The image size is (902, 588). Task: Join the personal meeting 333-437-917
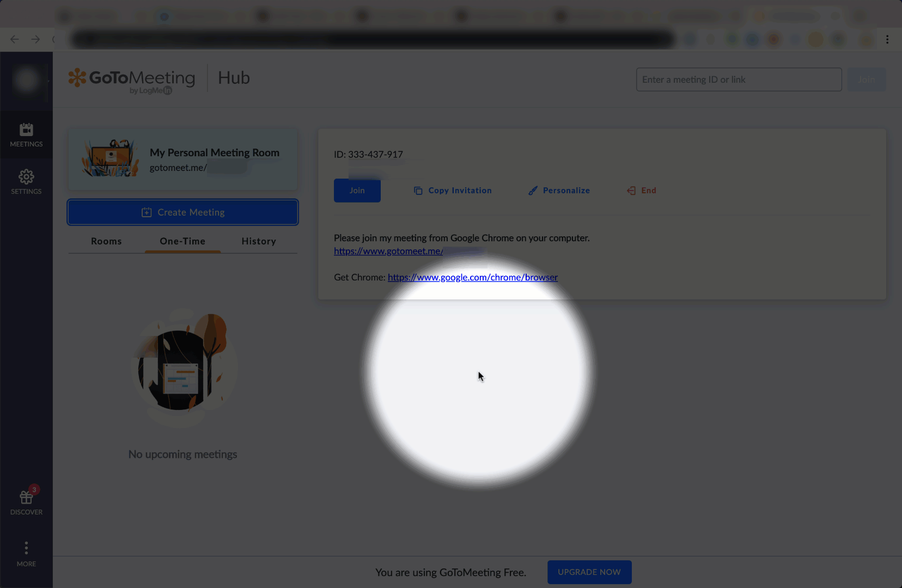pyautogui.click(x=357, y=191)
